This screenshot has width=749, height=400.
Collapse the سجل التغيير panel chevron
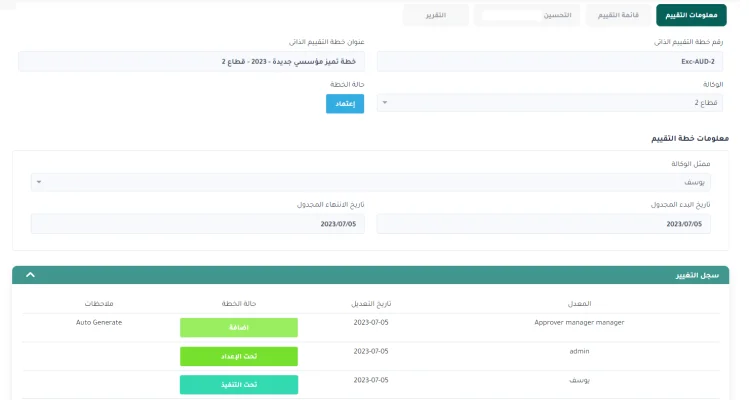(x=30, y=274)
